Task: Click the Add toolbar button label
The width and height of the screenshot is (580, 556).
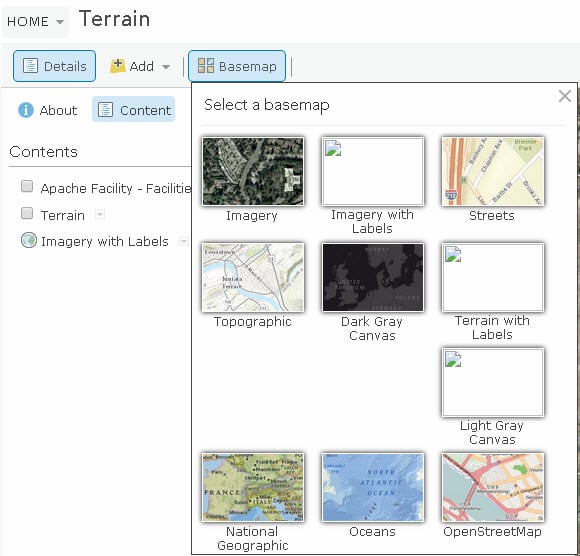Action: click(x=141, y=66)
